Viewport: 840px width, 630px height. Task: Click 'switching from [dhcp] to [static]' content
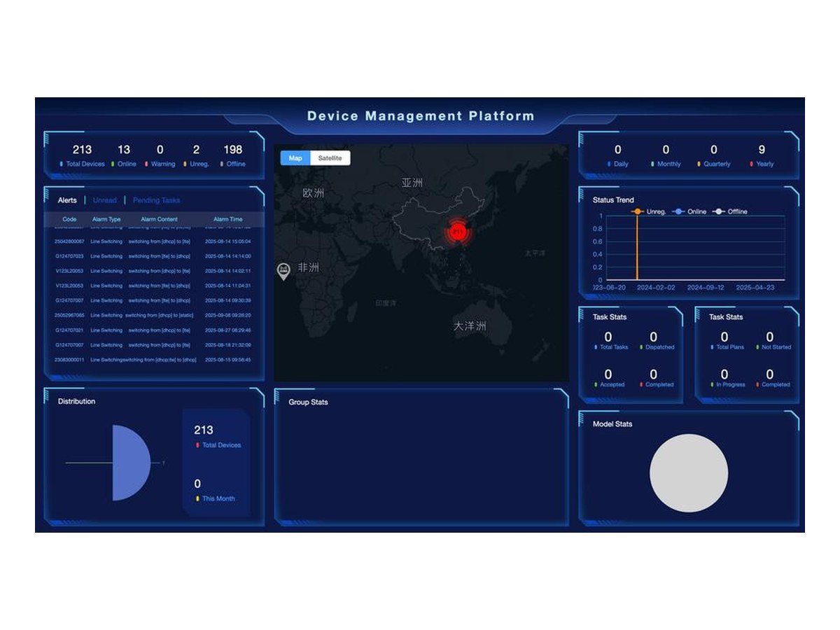[159, 316]
